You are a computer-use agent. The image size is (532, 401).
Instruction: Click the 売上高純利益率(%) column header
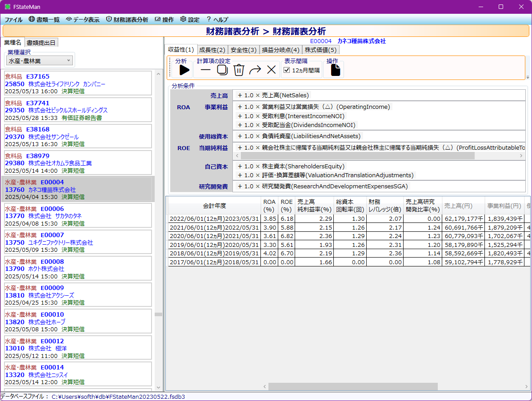314,206
